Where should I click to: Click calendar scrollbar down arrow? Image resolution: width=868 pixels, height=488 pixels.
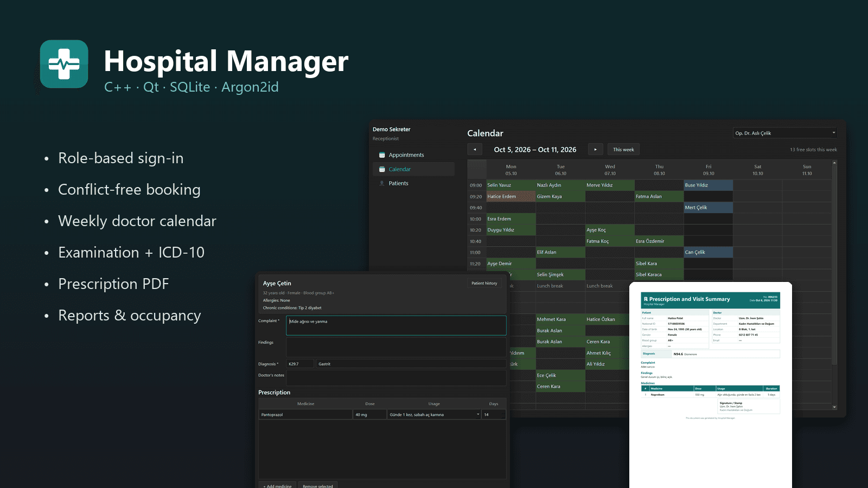834,407
